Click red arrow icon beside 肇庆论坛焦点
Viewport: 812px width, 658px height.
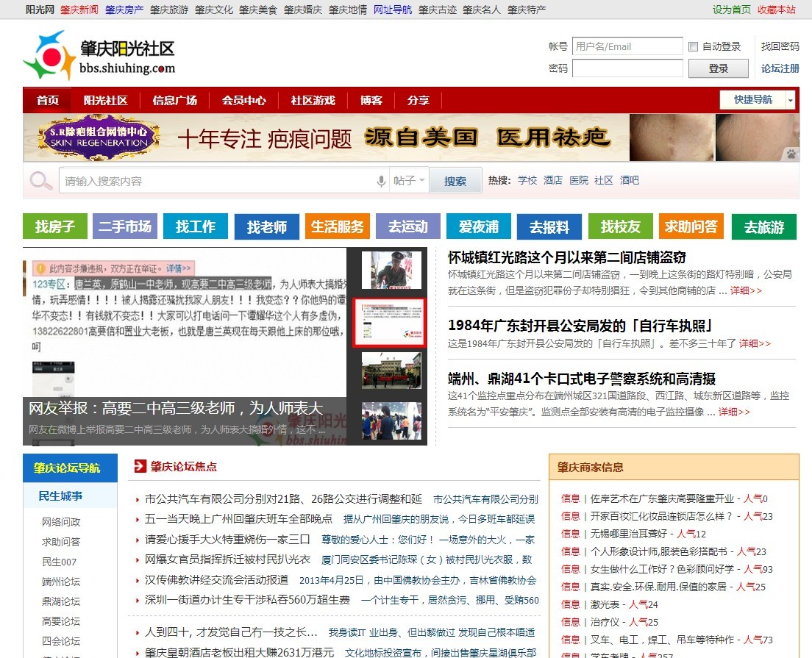pyautogui.click(x=140, y=466)
